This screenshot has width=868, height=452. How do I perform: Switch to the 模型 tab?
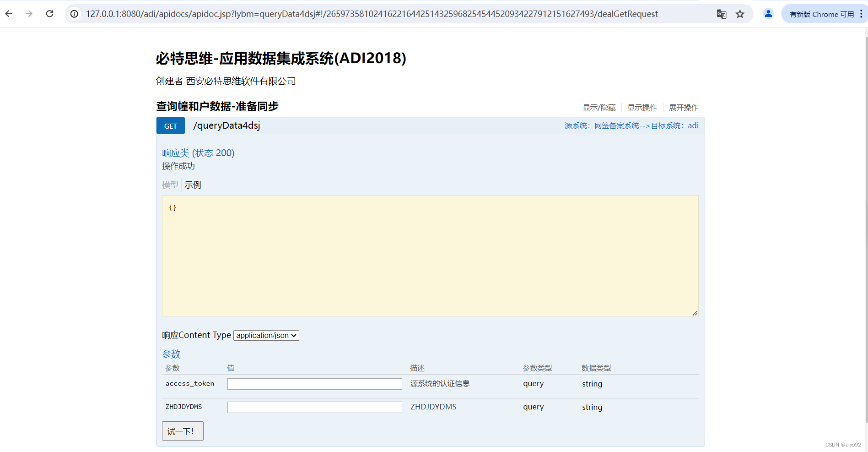(170, 185)
